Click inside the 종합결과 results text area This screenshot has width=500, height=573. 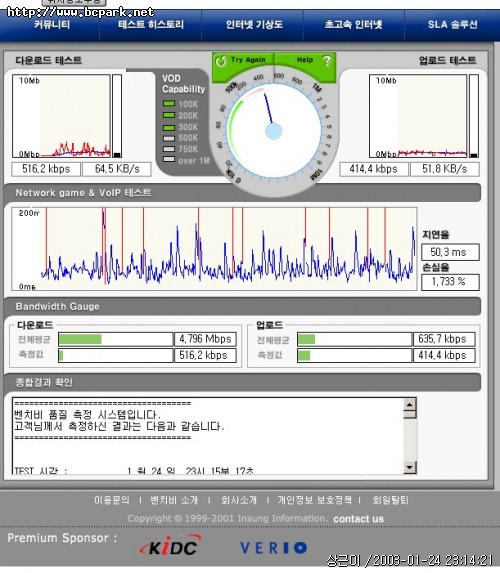point(208,436)
